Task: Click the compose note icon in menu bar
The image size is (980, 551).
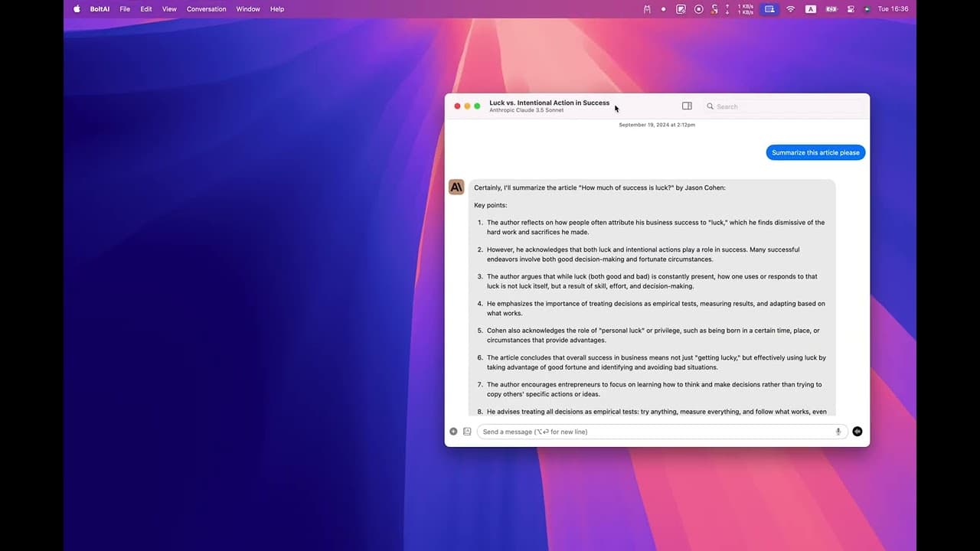Action: tap(681, 9)
